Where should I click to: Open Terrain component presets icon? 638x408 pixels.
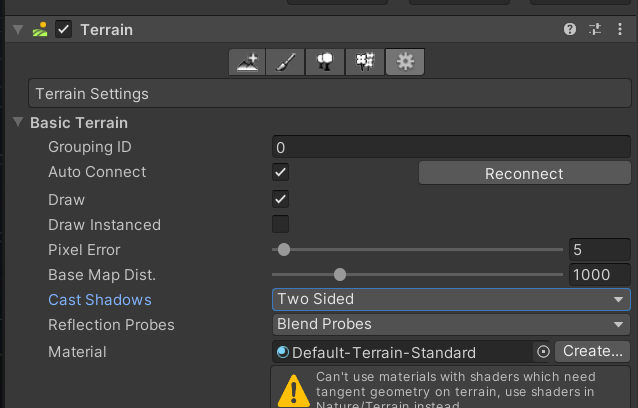[595, 29]
